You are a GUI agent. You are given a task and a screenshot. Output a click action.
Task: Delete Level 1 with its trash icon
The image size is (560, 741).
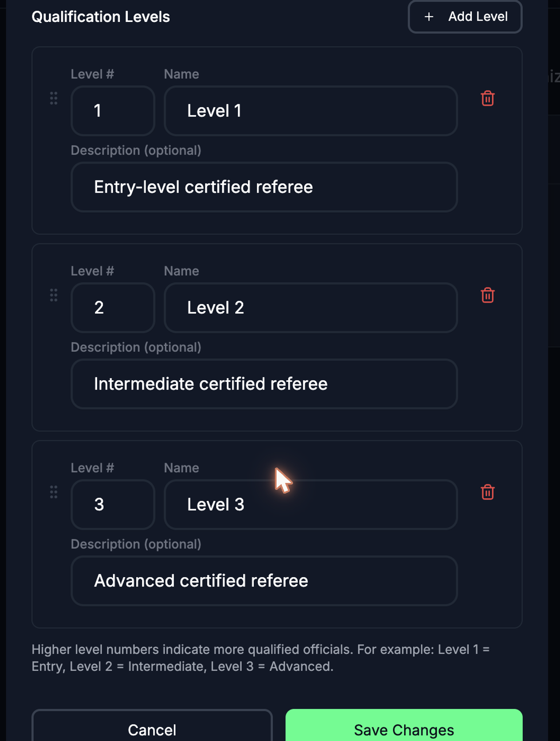pos(488,98)
